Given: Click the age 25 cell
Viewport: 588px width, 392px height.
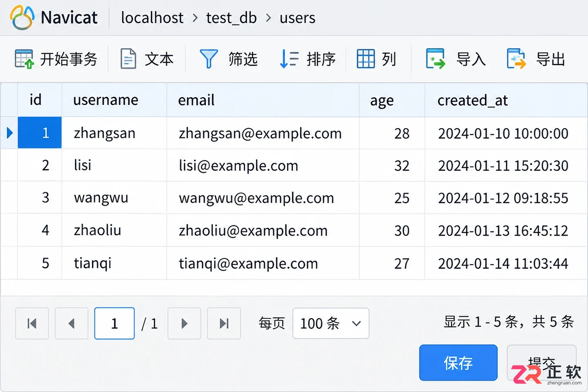Looking at the screenshot, I should tap(392, 198).
